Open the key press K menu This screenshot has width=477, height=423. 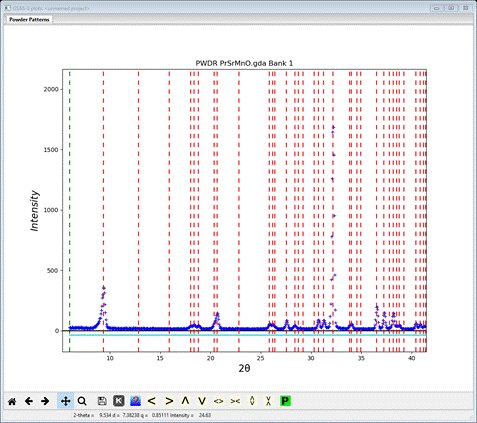click(119, 401)
